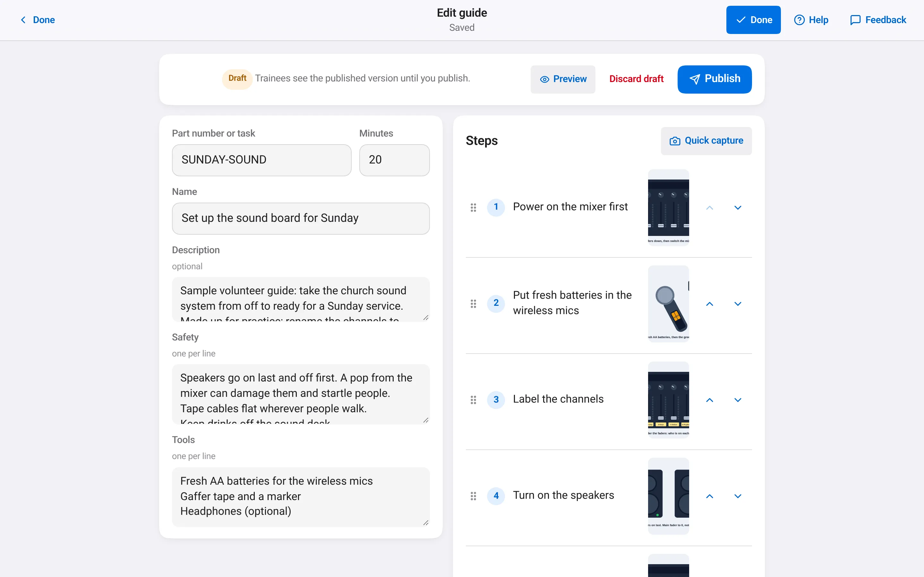This screenshot has height=577, width=924.
Task: Open Feedback dialog
Action: (x=878, y=20)
